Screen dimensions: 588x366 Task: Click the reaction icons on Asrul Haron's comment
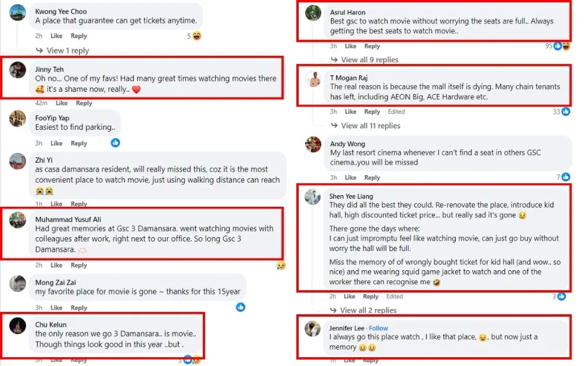[x=562, y=46]
